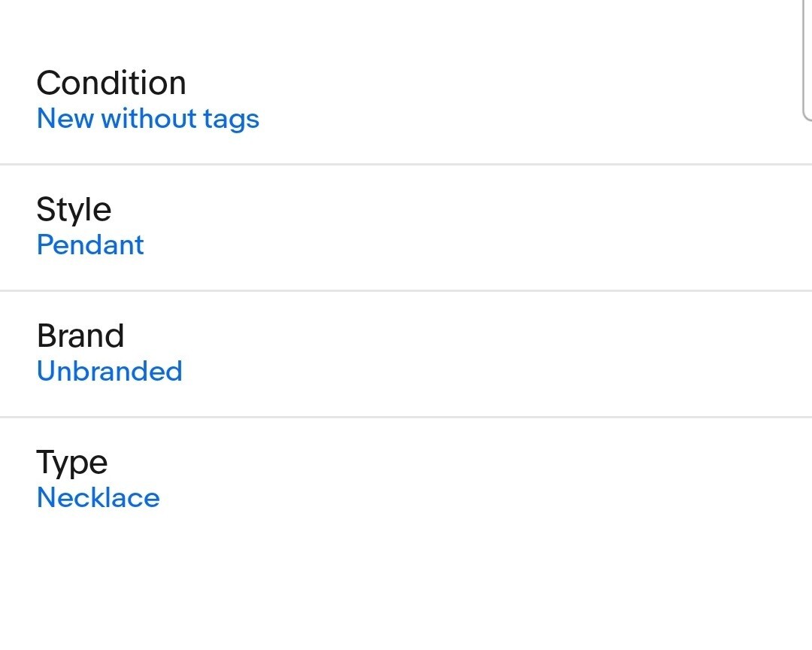Click the scrollbar edge at the top right

807,60
